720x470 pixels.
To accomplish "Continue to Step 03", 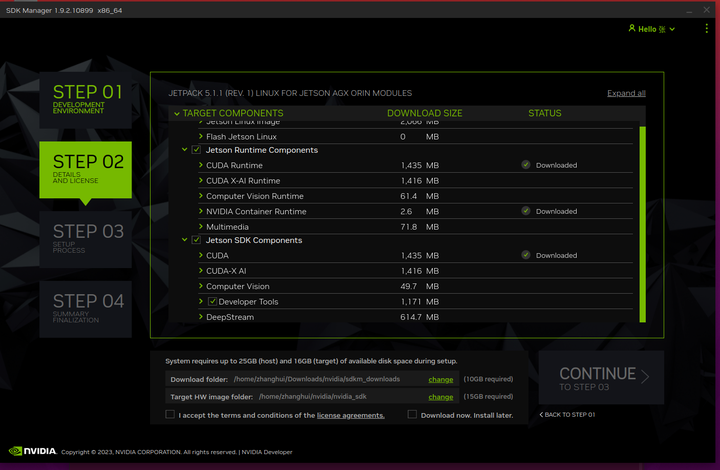I will point(601,377).
